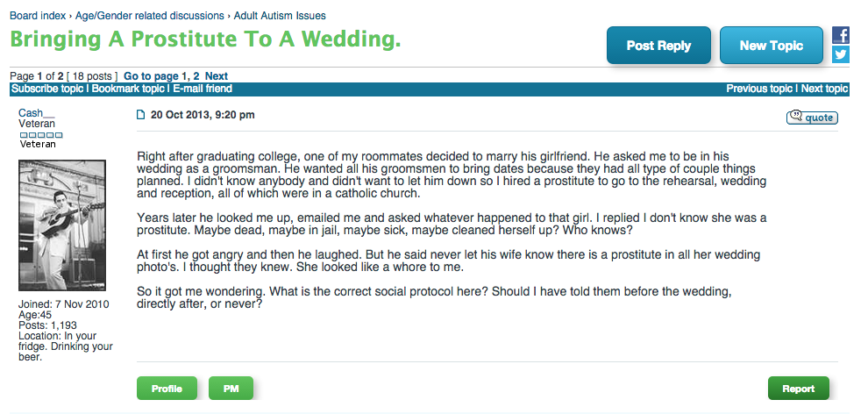Open Age/Gender related discussions breadcrumb
Screen dimensions: 868x414
point(149,16)
